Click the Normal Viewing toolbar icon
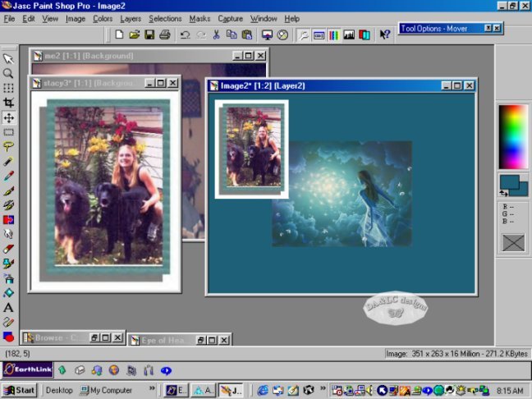 (x=282, y=34)
